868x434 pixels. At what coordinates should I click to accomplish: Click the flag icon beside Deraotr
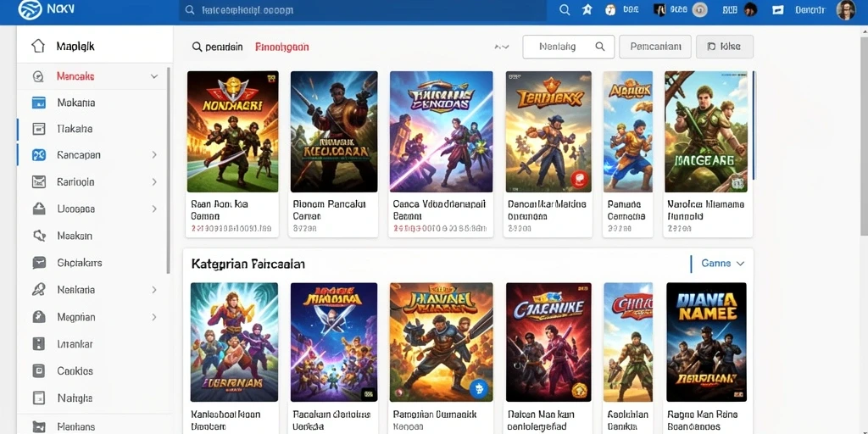tap(778, 10)
